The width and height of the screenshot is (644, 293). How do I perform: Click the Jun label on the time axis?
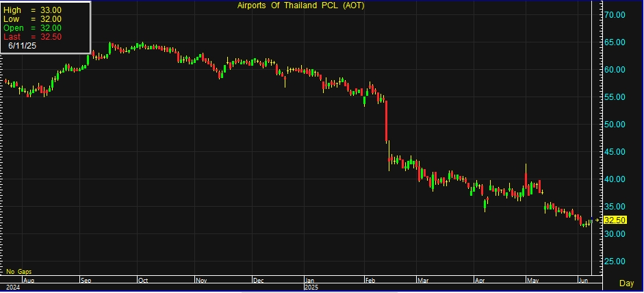point(583,281)
